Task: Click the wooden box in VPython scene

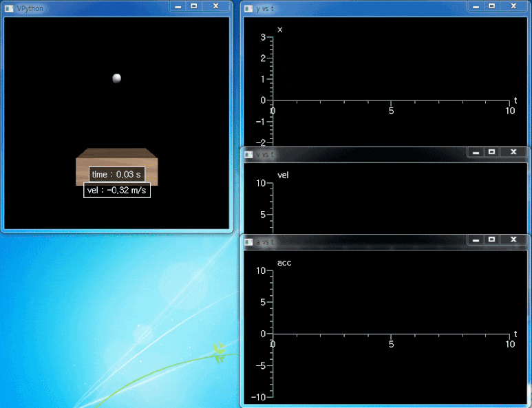Action: coord(117,167)
